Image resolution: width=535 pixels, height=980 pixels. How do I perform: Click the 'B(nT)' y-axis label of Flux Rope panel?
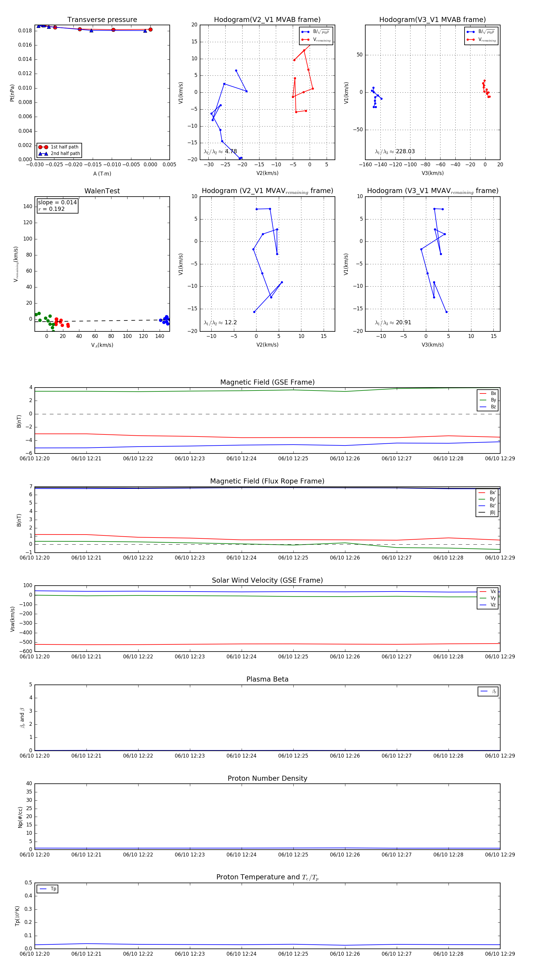[x=19, y=520]
